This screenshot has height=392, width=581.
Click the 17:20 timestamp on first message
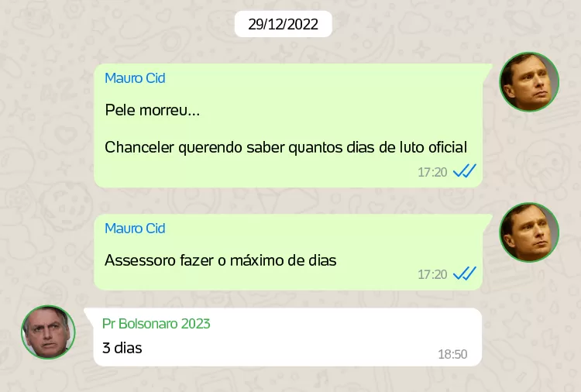[x=432, y=172]
